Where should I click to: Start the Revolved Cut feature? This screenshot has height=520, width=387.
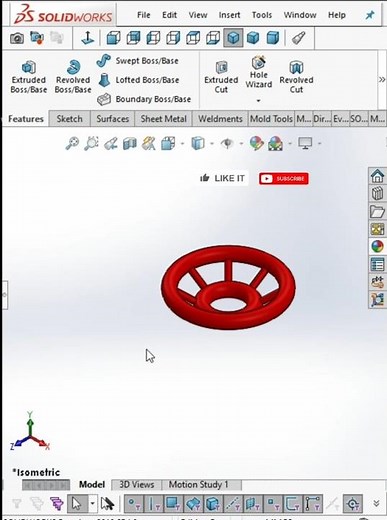[x=296, y=77]
